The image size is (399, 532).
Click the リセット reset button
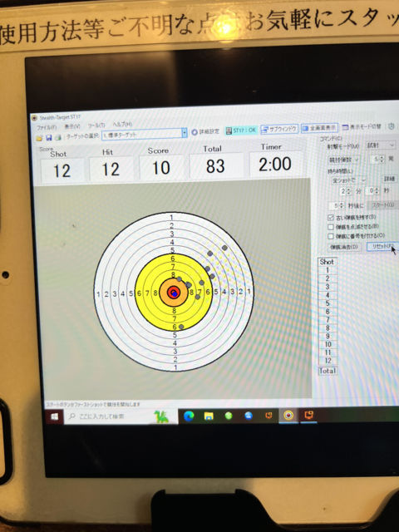pyautogui.click(x=382, y=246)
